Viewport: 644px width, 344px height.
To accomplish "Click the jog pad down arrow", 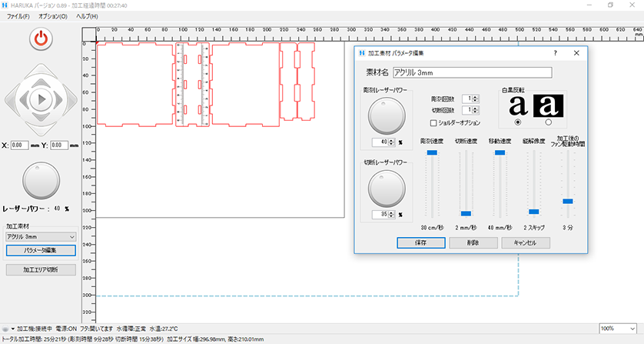I will [x=41, y=125].
